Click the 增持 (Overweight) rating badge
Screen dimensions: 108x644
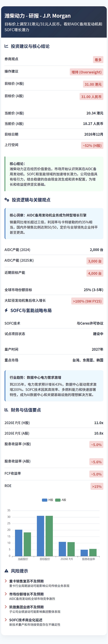[x=86, y=72]
